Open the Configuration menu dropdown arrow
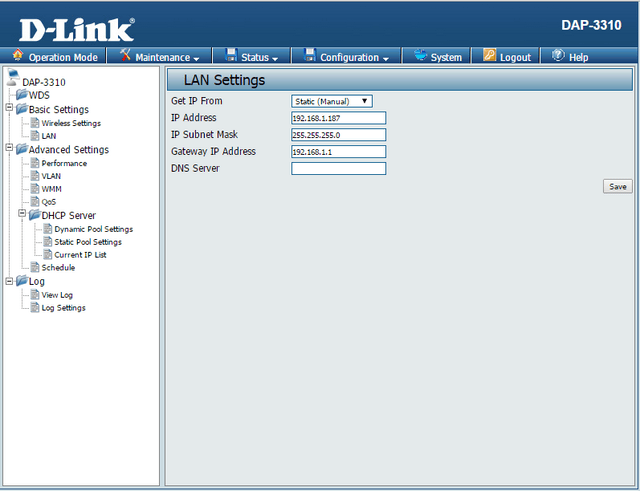The image size is (640, 491). (386, 59)
